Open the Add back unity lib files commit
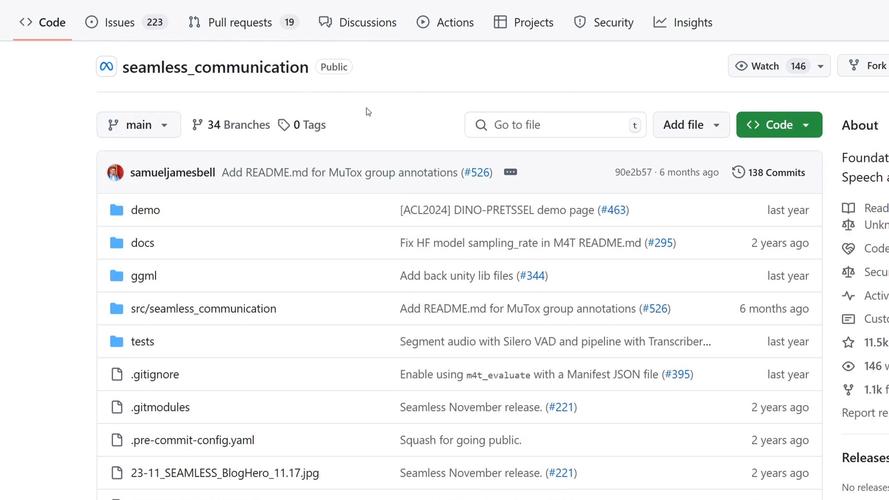This screenshot has height=500, width=889. point(456,276)
